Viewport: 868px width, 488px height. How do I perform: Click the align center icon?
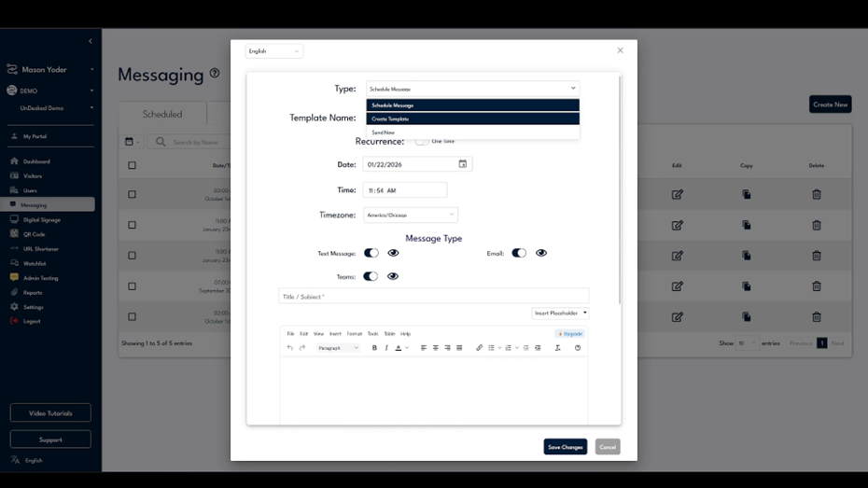coord(435,348)
